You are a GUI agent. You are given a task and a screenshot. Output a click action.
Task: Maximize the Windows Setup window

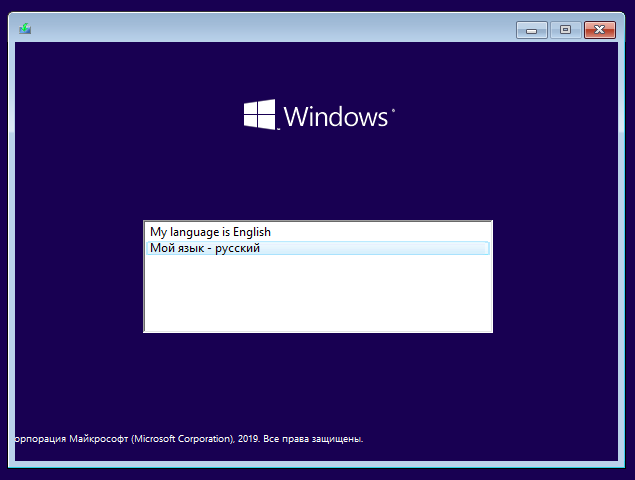[565, 30]
